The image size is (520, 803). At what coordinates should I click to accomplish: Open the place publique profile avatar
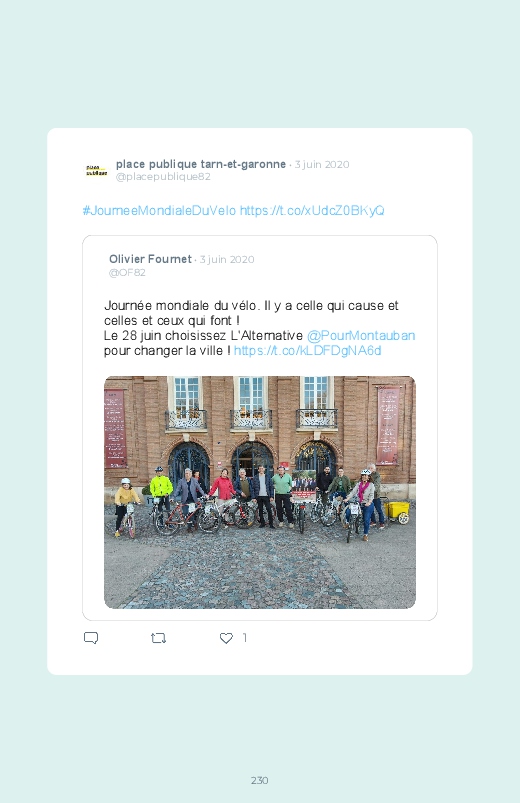96,171
